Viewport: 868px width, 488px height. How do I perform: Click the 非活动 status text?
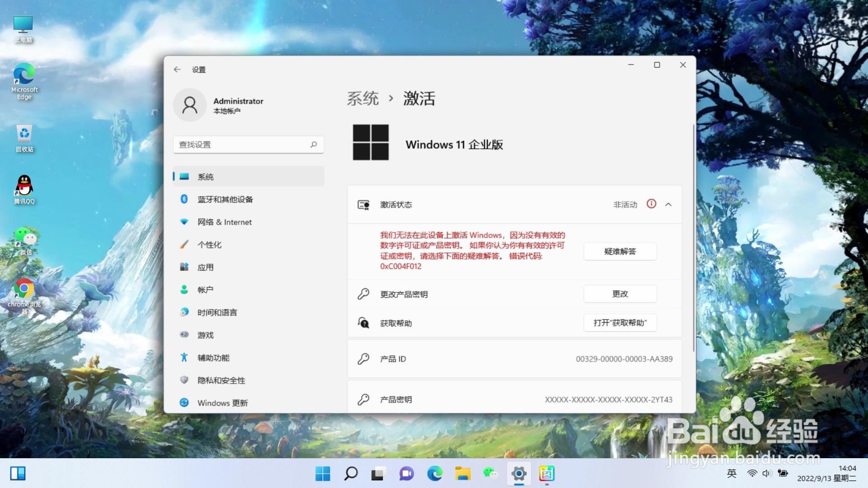click(626, 204)
